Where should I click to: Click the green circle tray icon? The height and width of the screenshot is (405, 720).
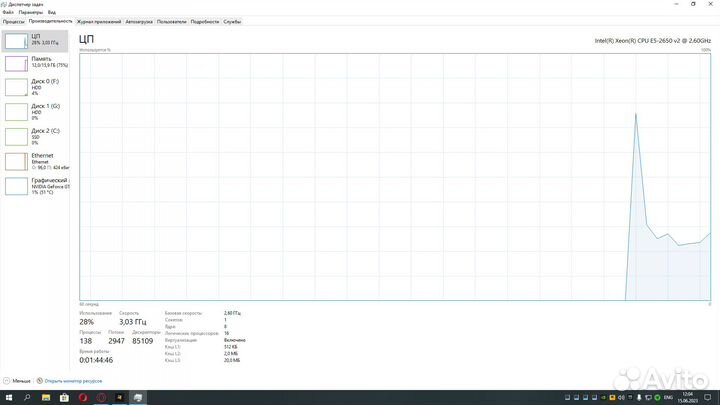657,398
